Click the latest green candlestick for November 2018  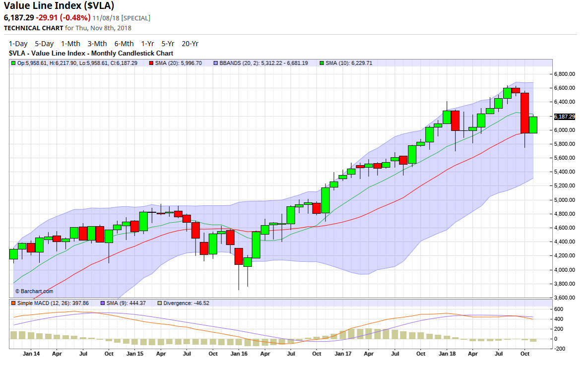533,125
